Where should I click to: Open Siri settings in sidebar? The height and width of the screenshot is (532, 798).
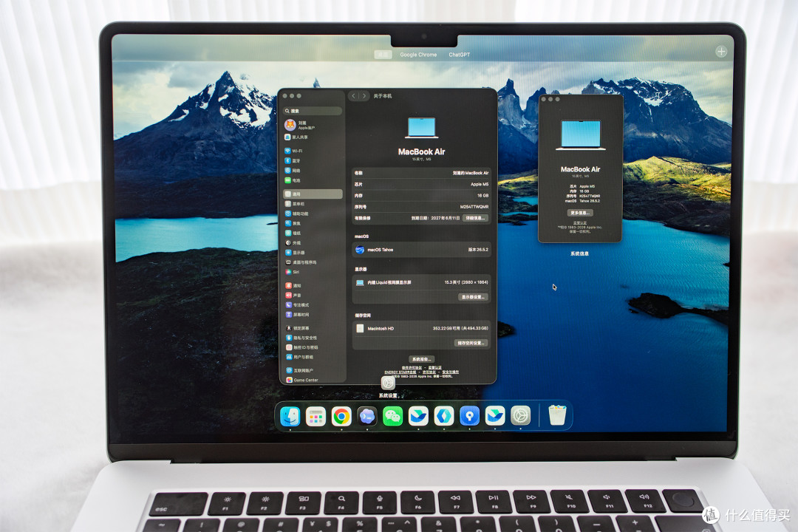pos(292,272)
